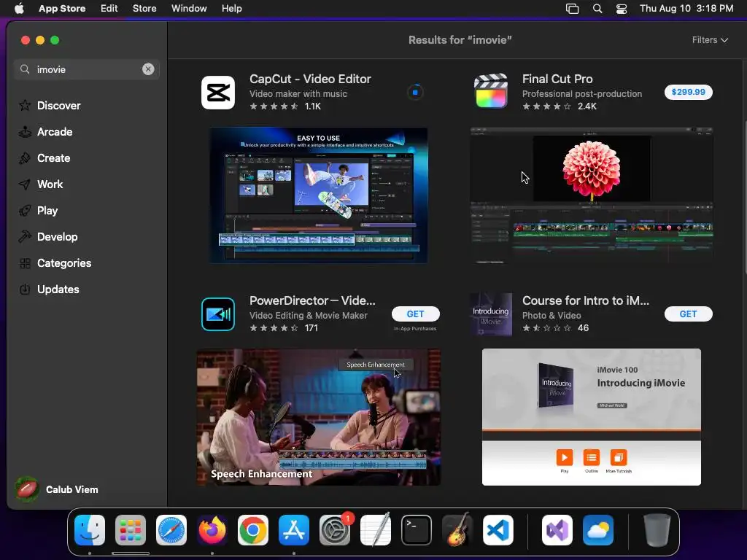Open Launchpad from the Dock
The image size is (747, 560).
click(131, 530)
